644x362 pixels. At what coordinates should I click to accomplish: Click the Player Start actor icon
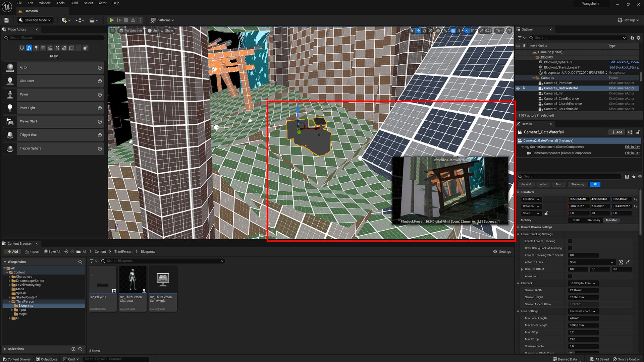click(10, 121)
